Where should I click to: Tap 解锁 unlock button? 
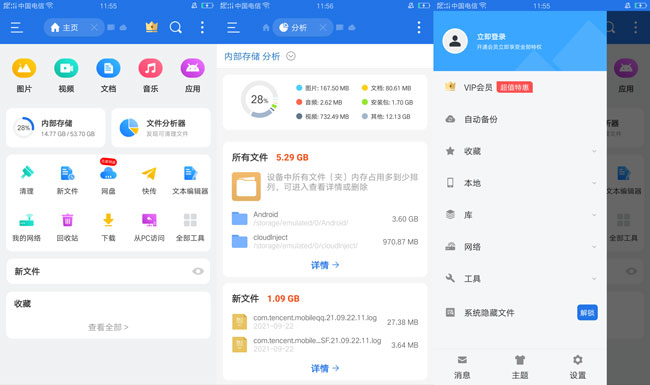587,312
